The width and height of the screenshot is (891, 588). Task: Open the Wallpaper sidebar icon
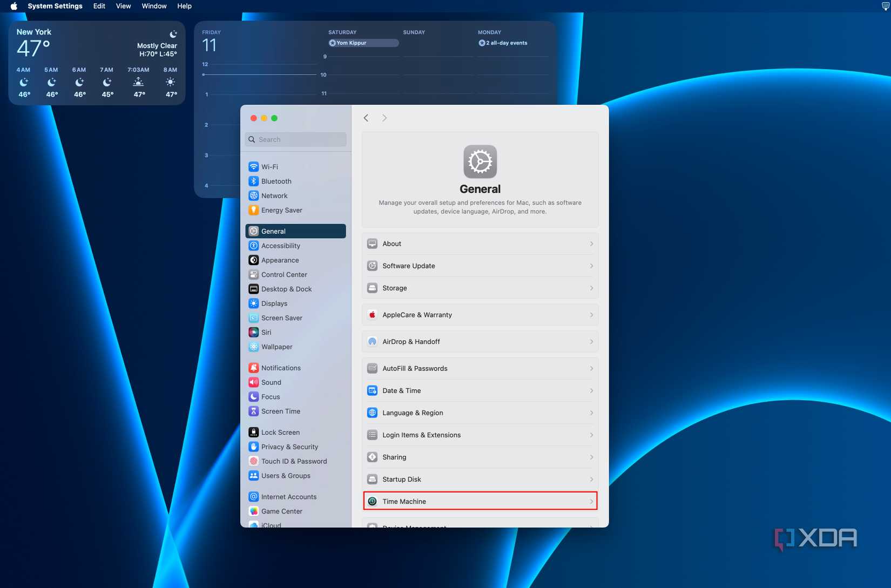[x=253, y=347]
